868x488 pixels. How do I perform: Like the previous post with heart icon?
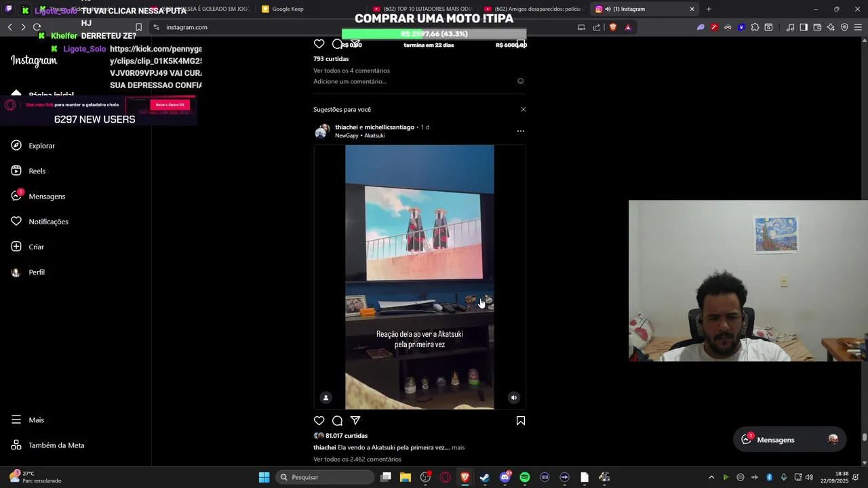pyautogui.click(x=319, y=44)
